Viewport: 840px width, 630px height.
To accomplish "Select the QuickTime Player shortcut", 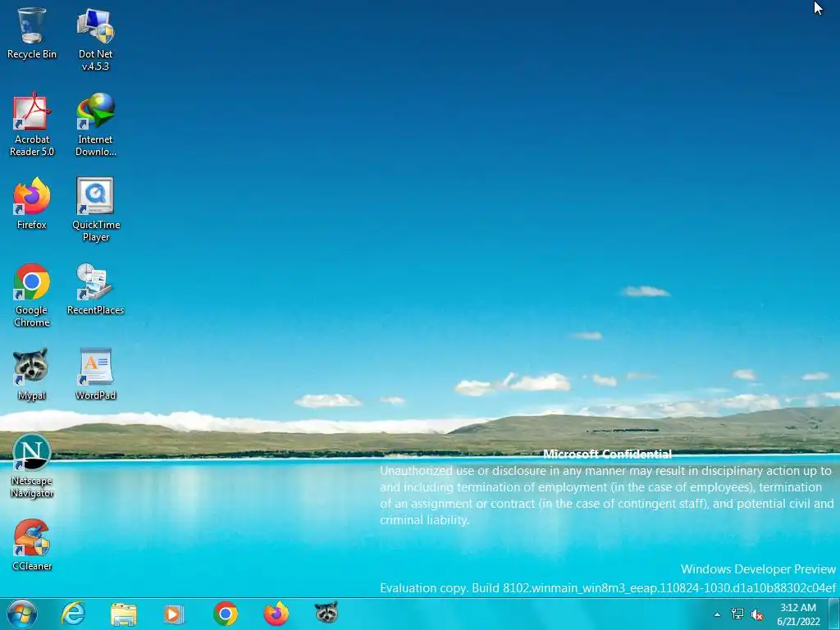I will [x=95, y=209].
